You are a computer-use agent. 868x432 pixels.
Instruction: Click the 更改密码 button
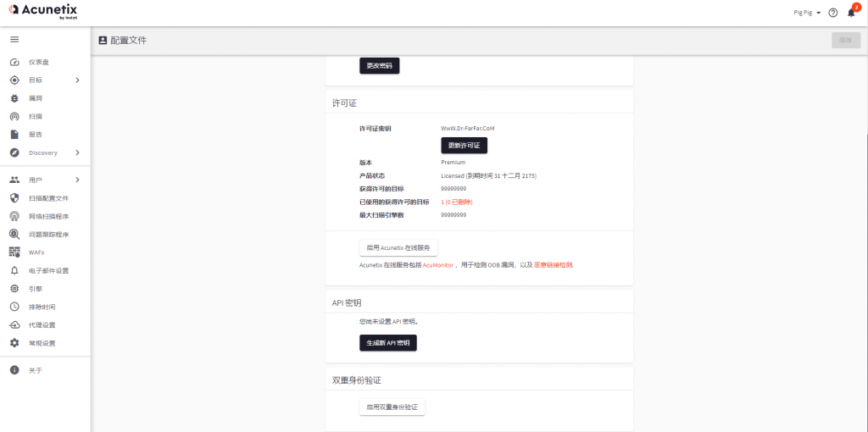coord(379,65)
